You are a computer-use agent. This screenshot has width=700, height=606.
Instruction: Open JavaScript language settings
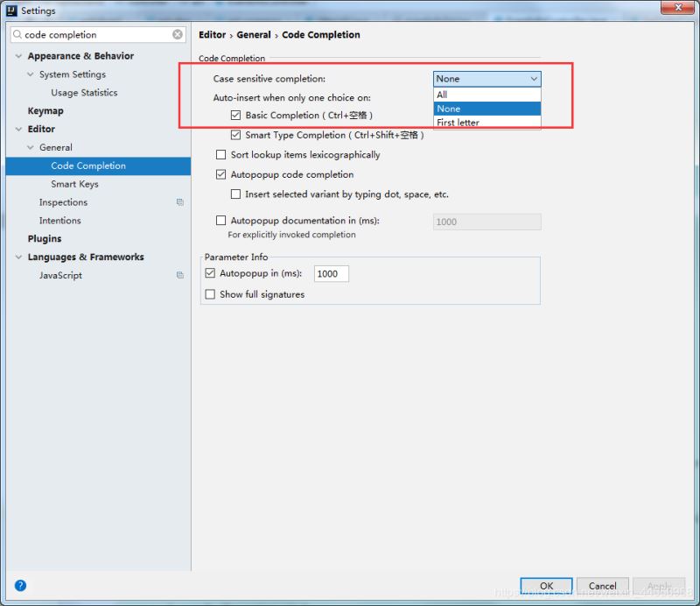tap(60, 275)
